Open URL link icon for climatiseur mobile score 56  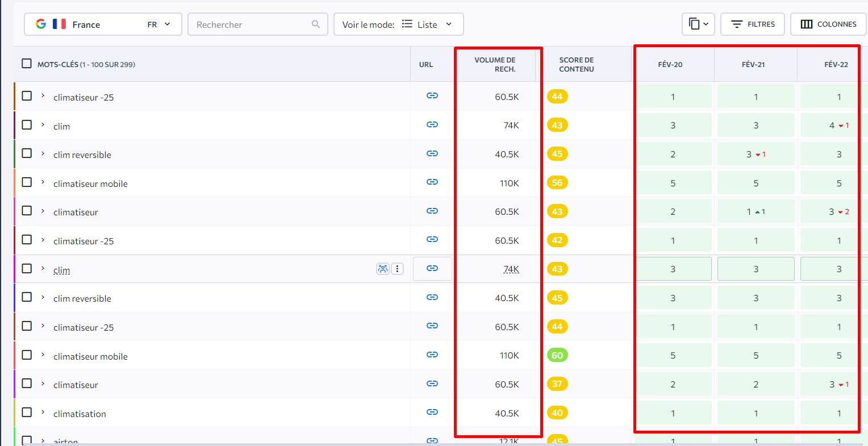[432, 182]
